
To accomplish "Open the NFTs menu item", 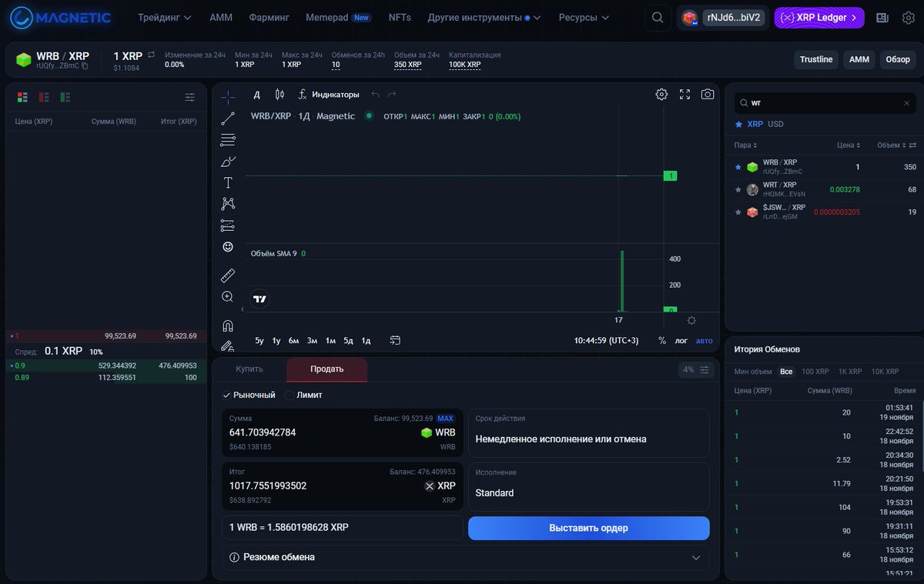I will 400,18.
